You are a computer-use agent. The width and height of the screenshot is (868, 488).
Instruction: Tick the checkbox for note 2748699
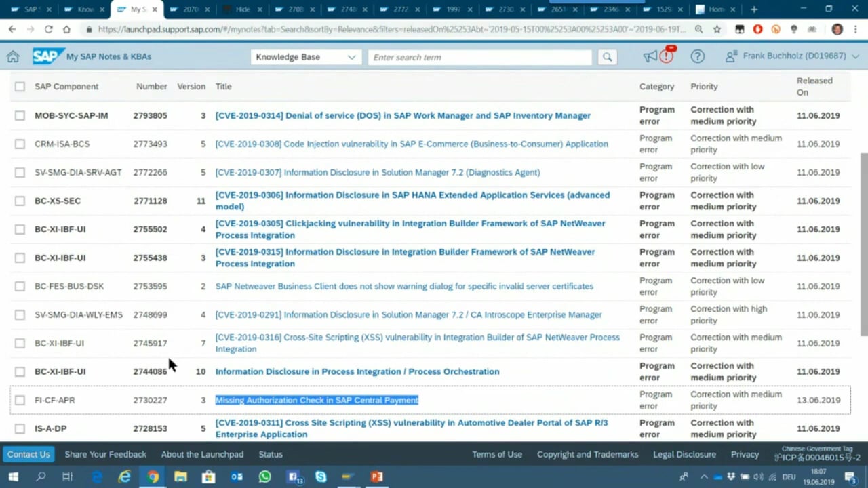pyautogui.click(x=20, y=314)
